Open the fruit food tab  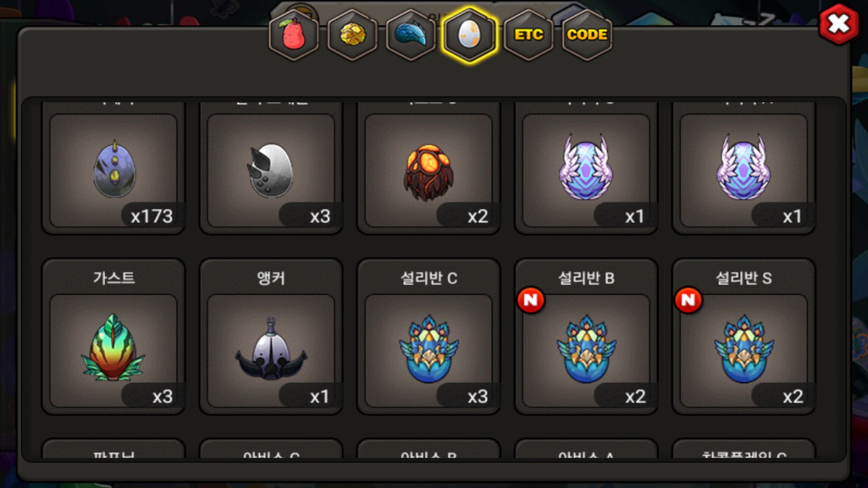coord(294,35)
